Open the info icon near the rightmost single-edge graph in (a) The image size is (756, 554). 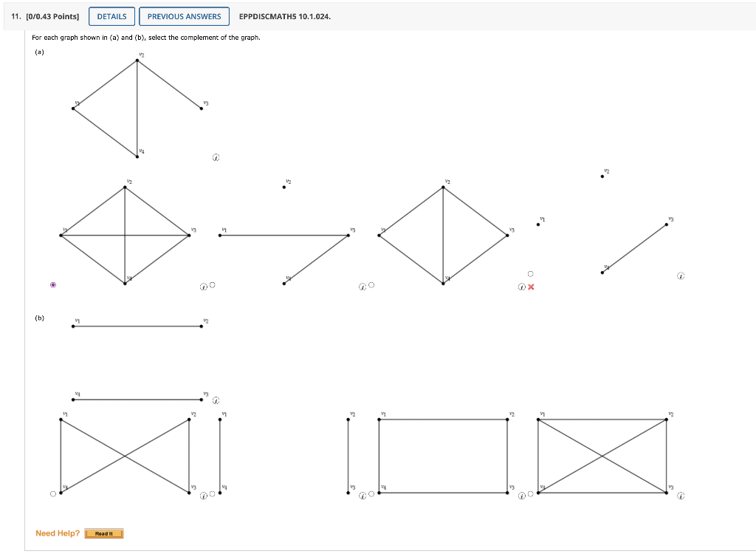(x=680, y=276)
